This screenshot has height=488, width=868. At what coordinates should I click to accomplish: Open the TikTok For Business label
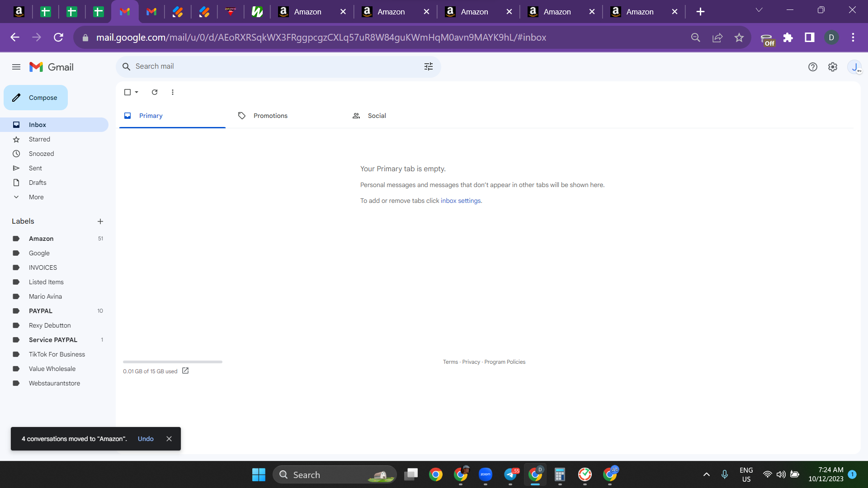[54, 354]
